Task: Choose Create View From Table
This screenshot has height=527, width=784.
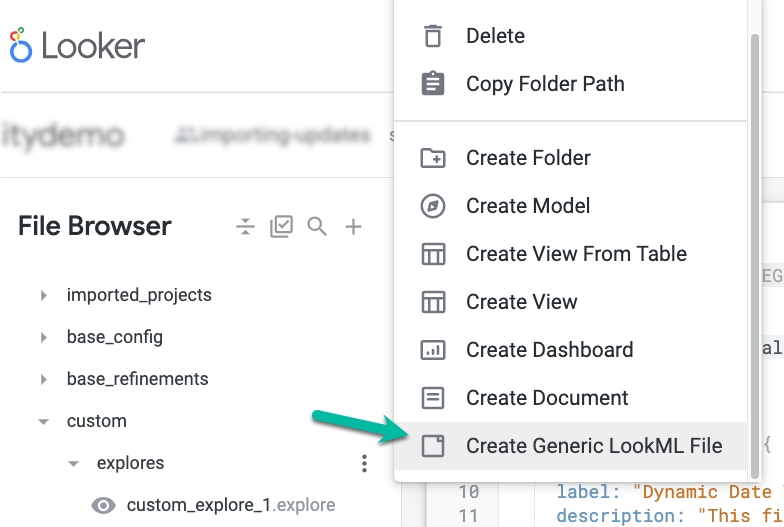Action: coord(576,254)
